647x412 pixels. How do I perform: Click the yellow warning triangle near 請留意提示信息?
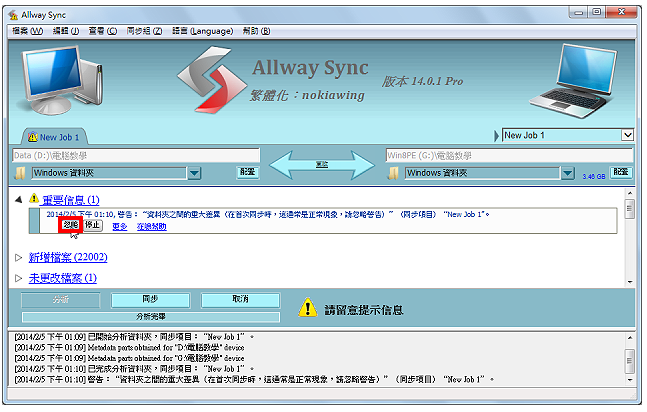click(308, 308)
